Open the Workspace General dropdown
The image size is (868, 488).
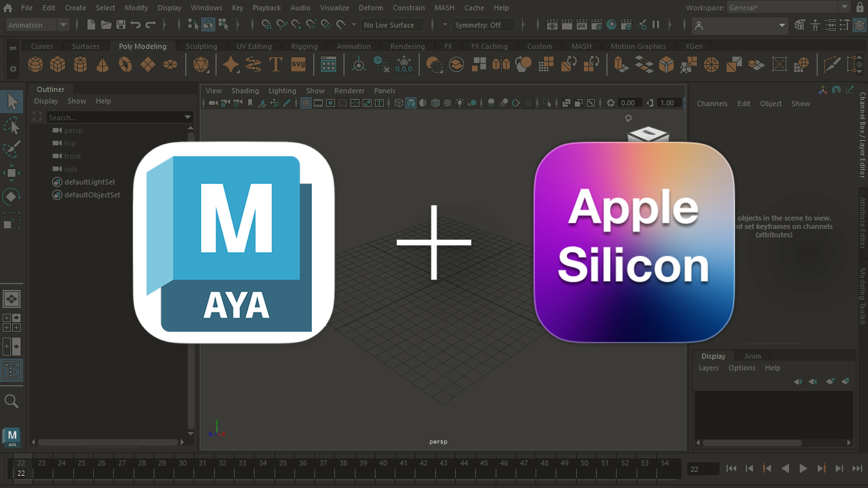790,7
